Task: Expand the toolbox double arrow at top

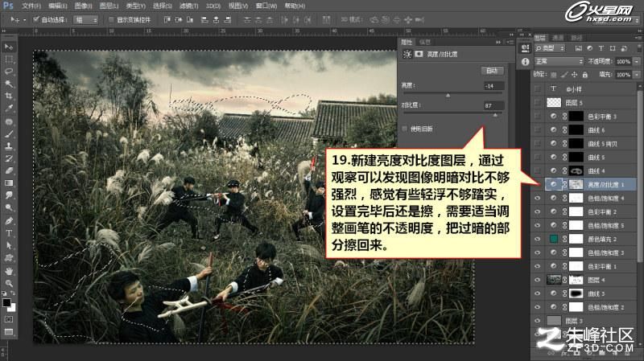Action: pos(4,31)
